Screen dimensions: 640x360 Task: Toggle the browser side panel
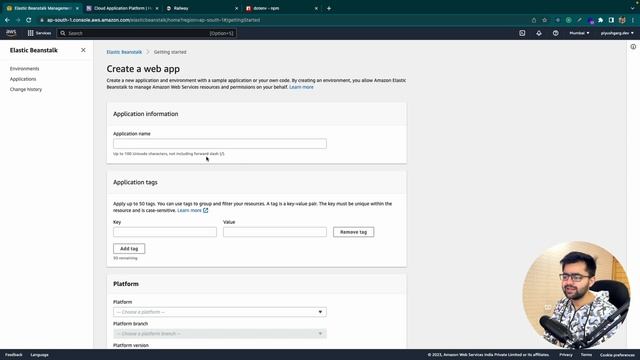point(611,20)
